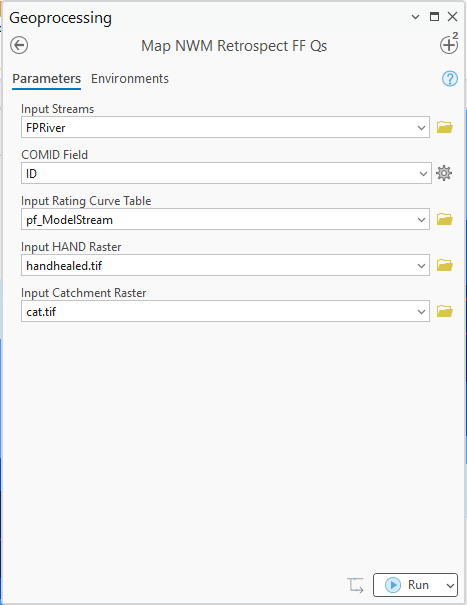Browse for Input HAND Raster file
467x605 pixels.
pyautogui.click(x=445, y=265)
